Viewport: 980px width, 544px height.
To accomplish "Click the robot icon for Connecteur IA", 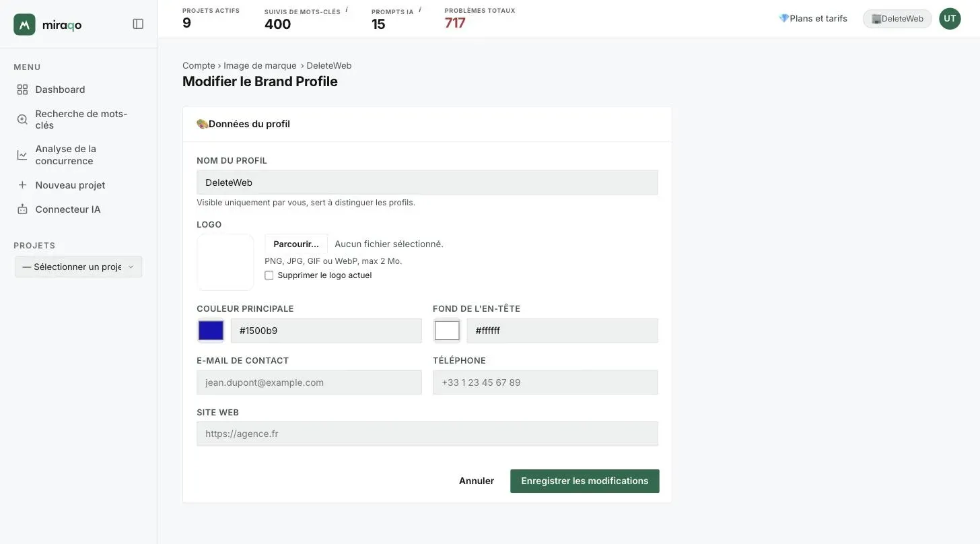I will click(x=22, y=209).
